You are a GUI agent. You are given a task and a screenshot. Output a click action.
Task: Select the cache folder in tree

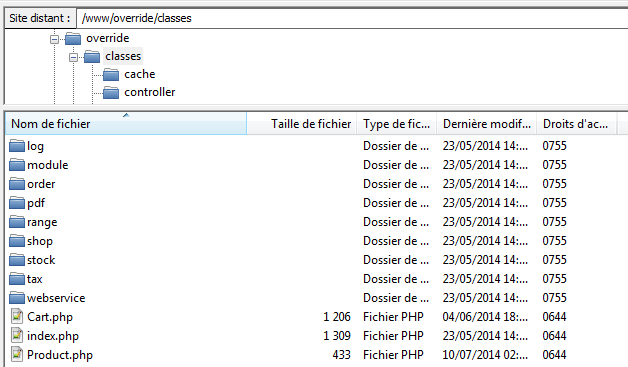pos(139,74)
